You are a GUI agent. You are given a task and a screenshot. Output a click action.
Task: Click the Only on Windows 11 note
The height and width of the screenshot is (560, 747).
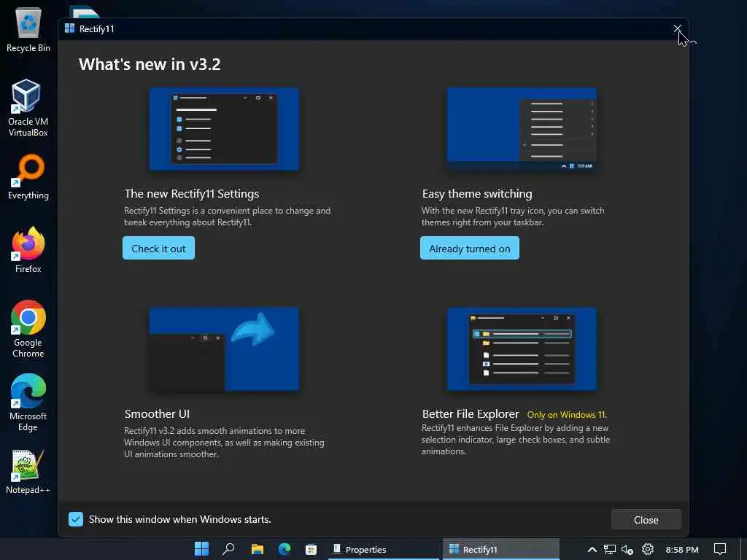[x=567, y=415]
